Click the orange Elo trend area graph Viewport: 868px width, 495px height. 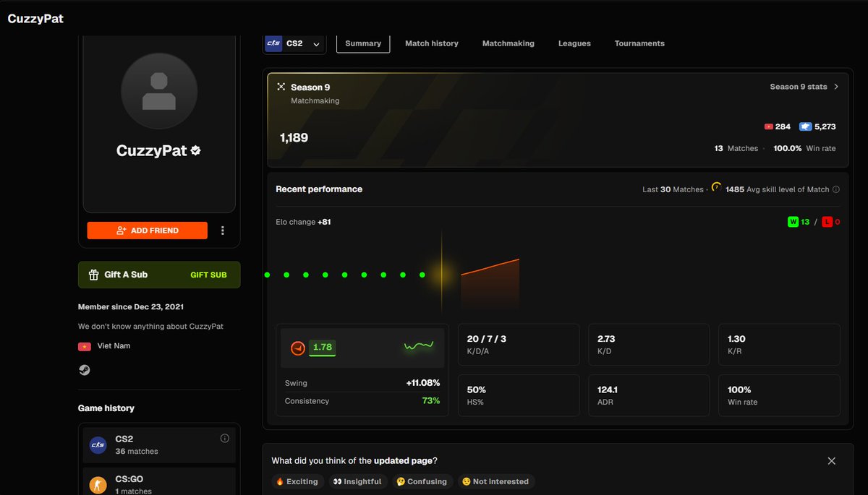(490, 283)
